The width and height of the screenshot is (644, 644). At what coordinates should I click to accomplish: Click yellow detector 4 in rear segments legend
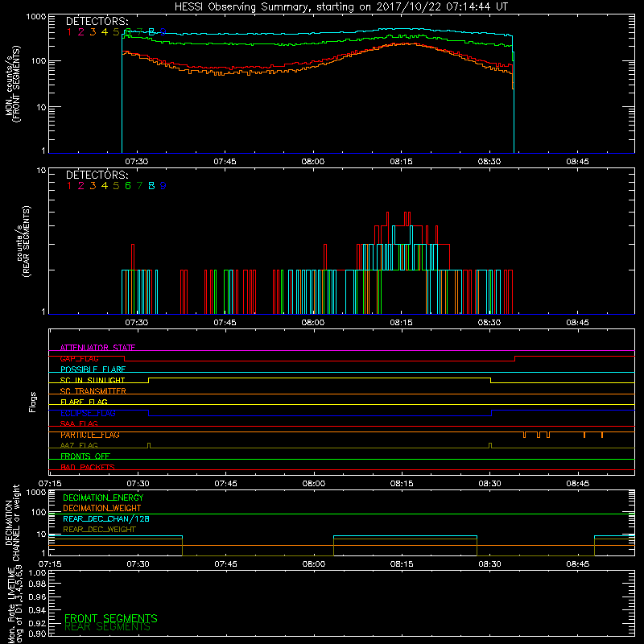point(105,186)
